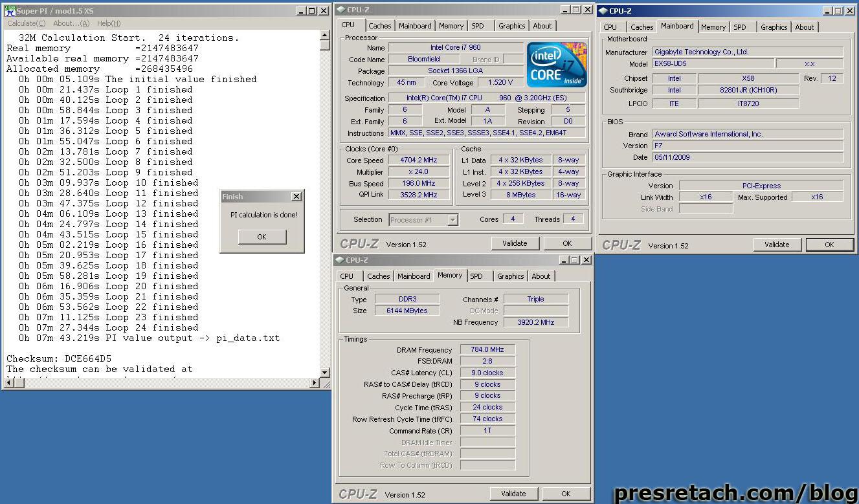Screen dimensions: 859x504
Task: Click the Multiplier value x 24.0
Action: tap(419, 171)
